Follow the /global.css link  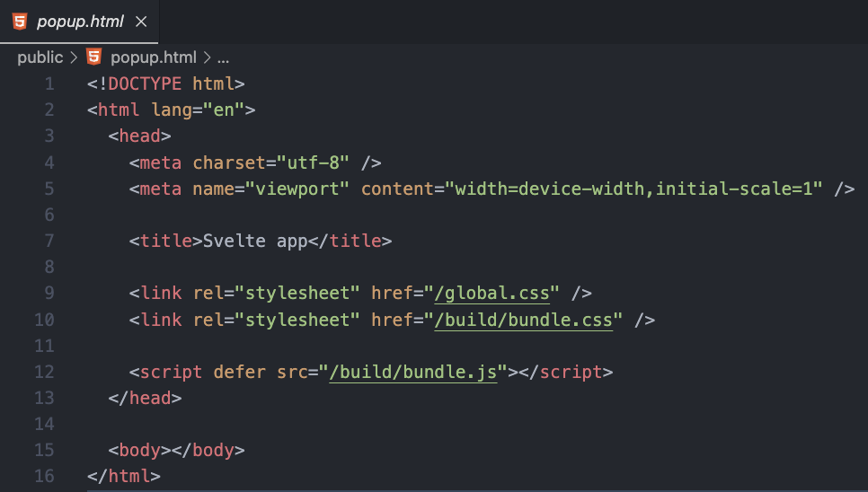[x=492, y=294]
